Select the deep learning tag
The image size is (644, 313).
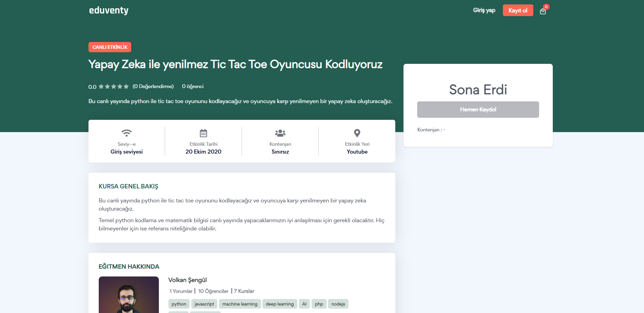(x=280, y=304)
